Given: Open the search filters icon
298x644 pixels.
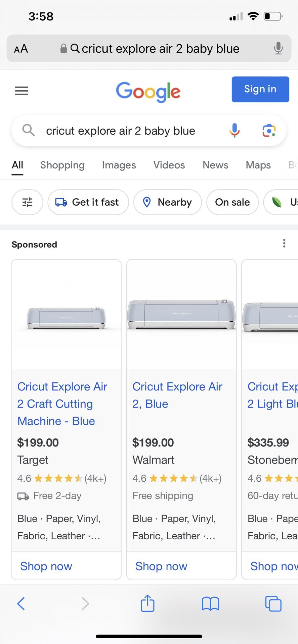Looking at the screenshot, I should tap(27, 202).
